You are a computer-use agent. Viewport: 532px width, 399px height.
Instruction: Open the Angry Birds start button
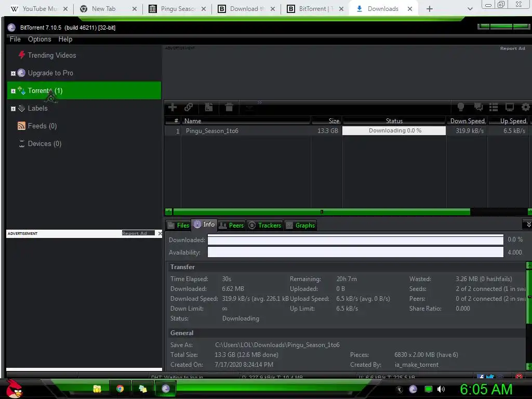[x=14, y=389]
